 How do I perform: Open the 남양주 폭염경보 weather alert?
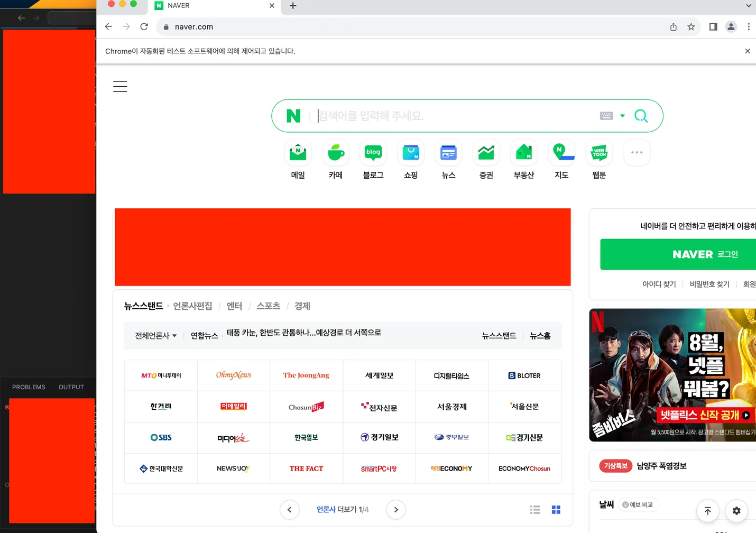[x=661, y=466]
